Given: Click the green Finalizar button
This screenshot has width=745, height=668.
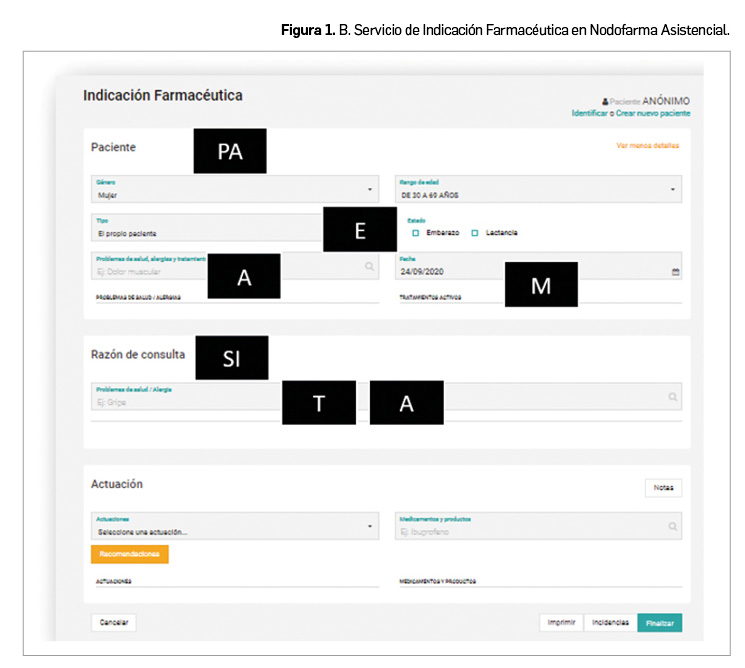Looking at the screenshot, I should point(660,622).
